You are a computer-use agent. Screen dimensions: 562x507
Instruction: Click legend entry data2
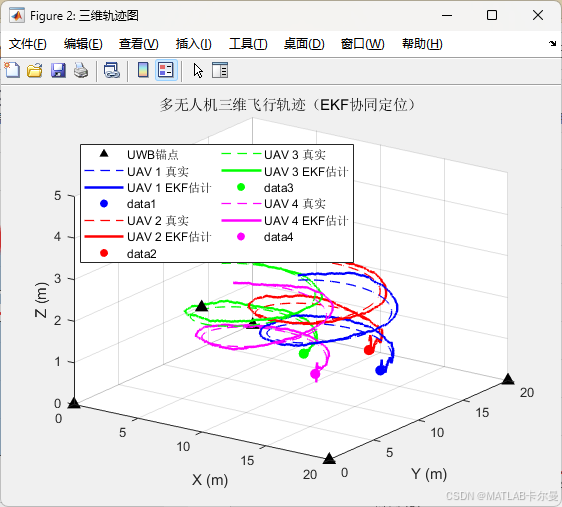coord(142,254)
